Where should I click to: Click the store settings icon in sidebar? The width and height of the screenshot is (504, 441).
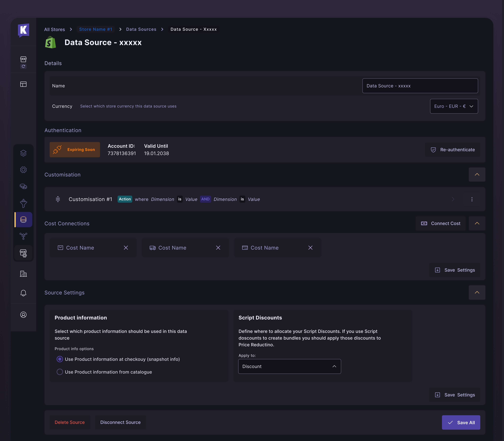click(23, 253)
